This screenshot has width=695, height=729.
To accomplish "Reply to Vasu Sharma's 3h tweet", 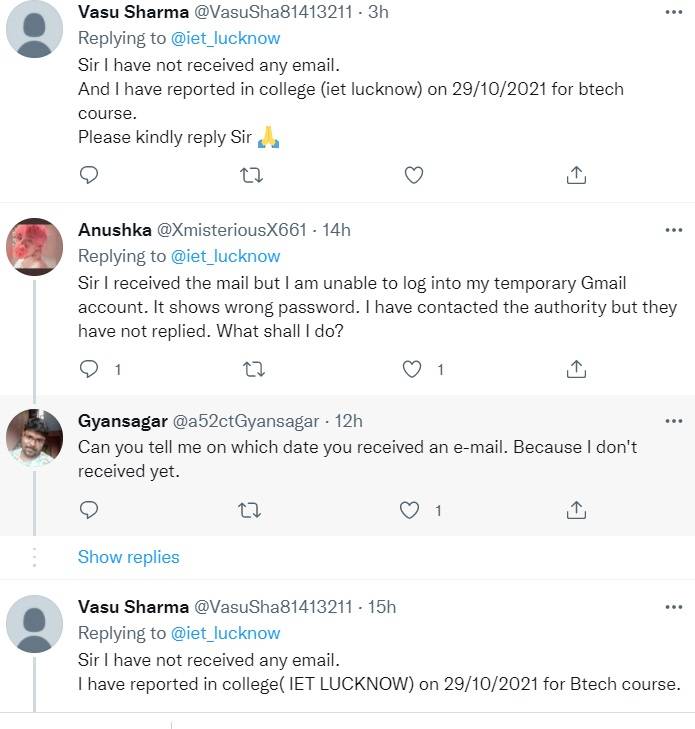I will (x=89, y=175).
